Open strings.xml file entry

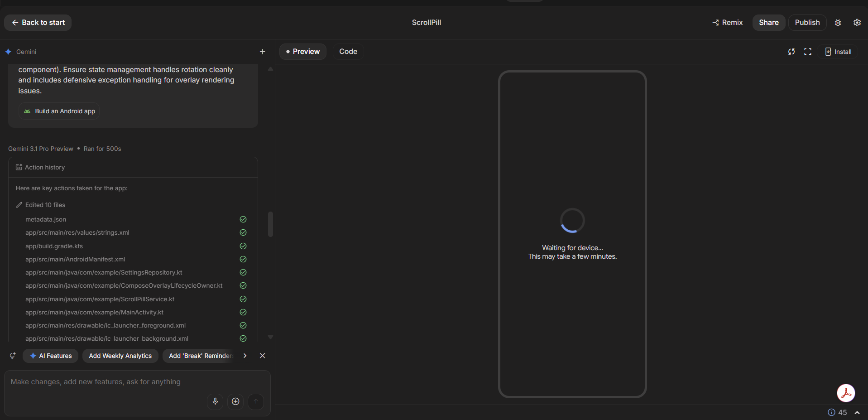(77, 232)
